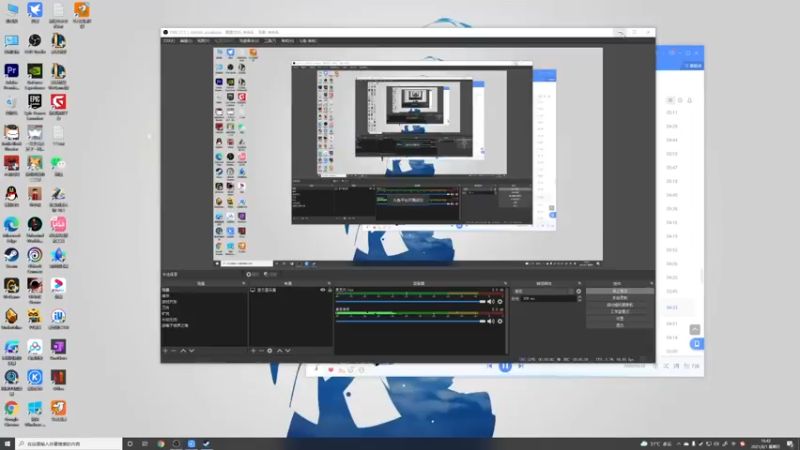Adjust the Mic/Aux volume slider

point(411,302)
